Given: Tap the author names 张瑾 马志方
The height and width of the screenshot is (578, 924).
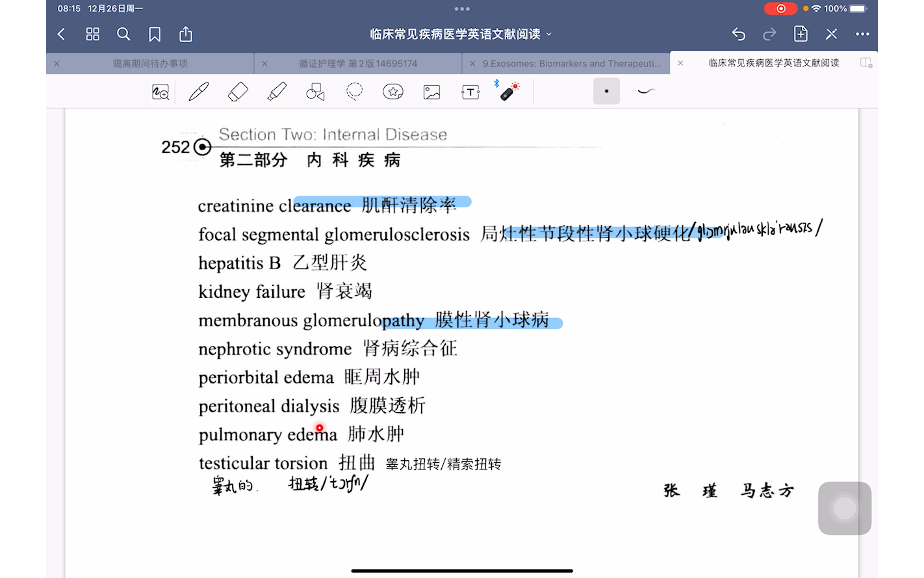Looking at the screenshot, I should click(x=728, y=491).
